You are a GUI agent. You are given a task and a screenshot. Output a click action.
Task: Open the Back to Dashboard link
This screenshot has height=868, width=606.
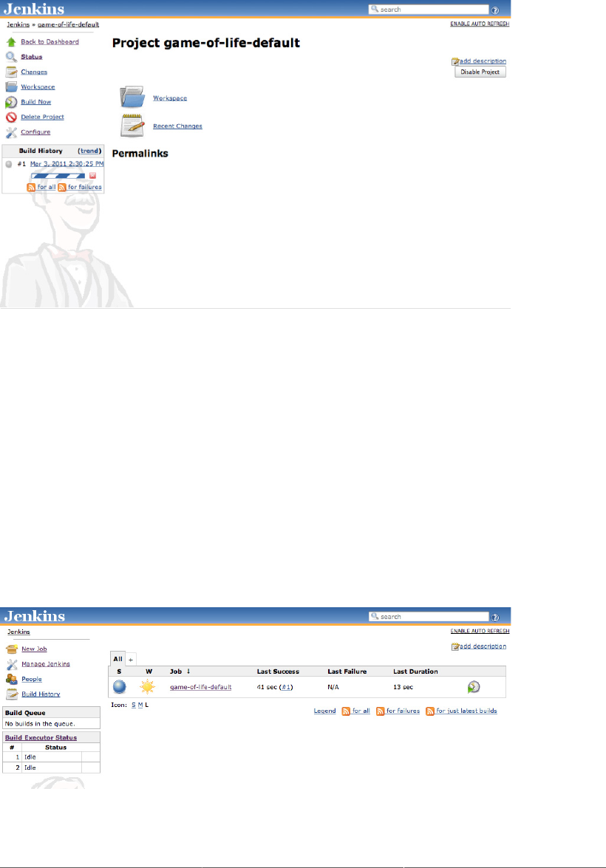coord(50,41)
